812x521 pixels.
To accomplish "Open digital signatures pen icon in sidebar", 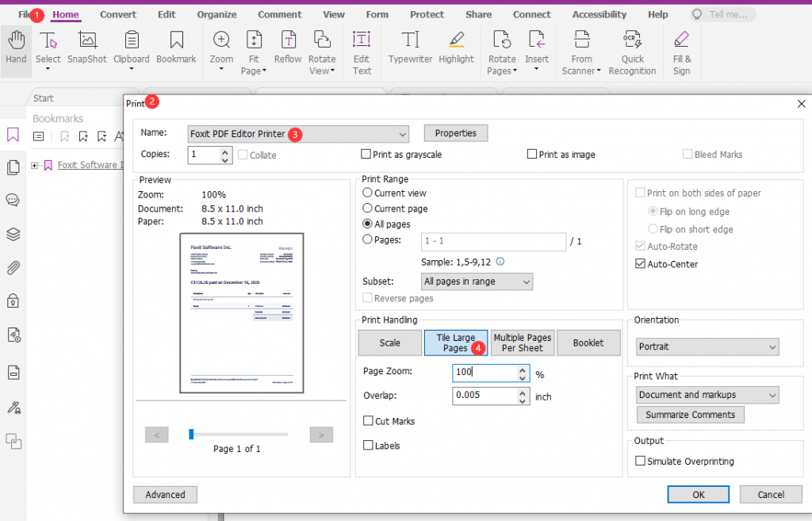I will coord(13,408).
